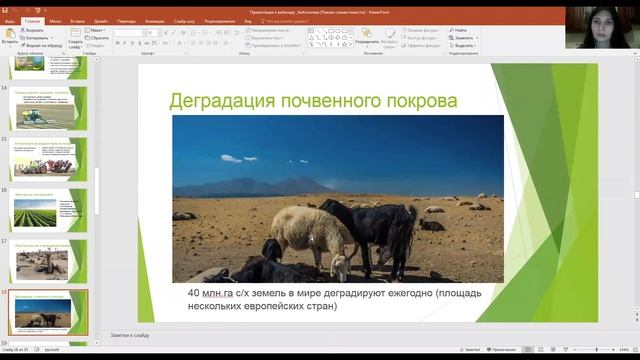Save the presentation from quick access toolbar

click(5, 11)
